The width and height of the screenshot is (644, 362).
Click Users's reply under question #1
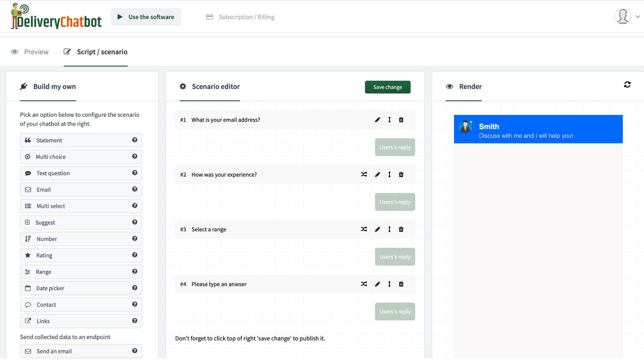pos(395,147)
